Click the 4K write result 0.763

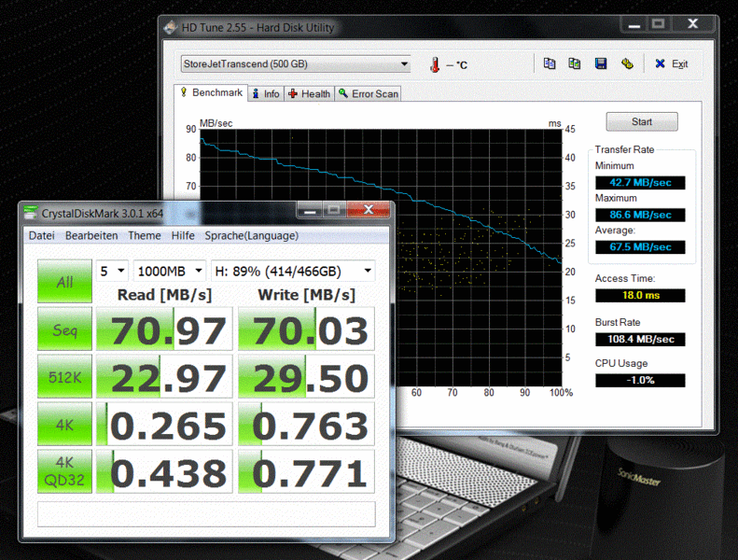pos(306,424)
